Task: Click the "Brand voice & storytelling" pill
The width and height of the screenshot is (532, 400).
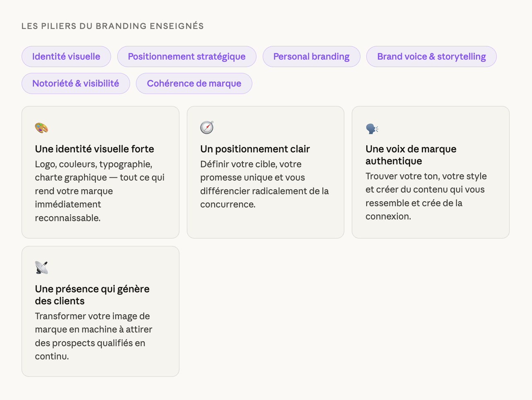Action: tap(431, 57)
